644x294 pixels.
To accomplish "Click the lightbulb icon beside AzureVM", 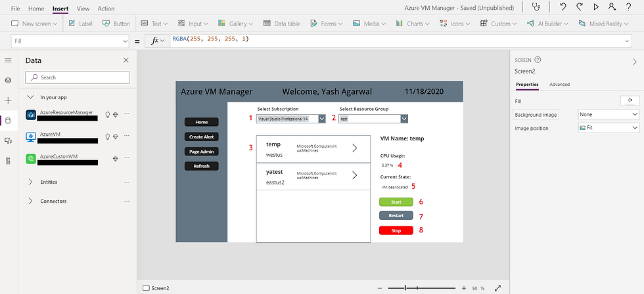I will tap(108, 136).
